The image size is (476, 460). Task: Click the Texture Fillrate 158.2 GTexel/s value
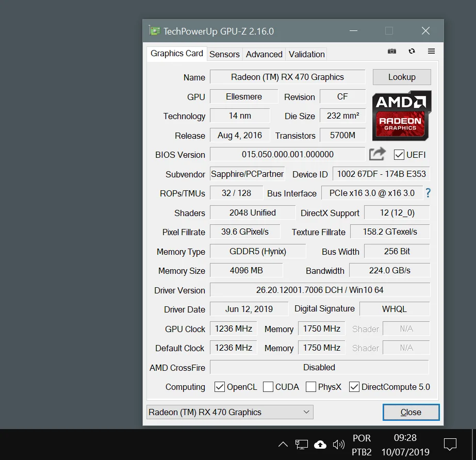390,232
